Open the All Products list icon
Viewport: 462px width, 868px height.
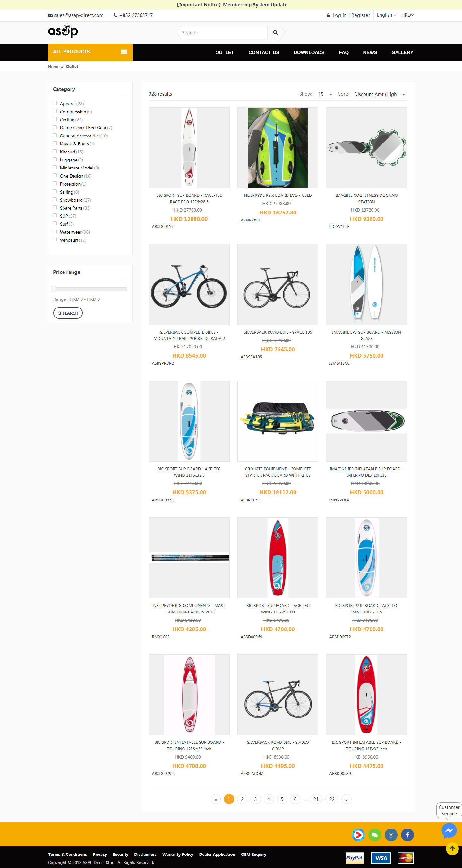coord(124,52)
